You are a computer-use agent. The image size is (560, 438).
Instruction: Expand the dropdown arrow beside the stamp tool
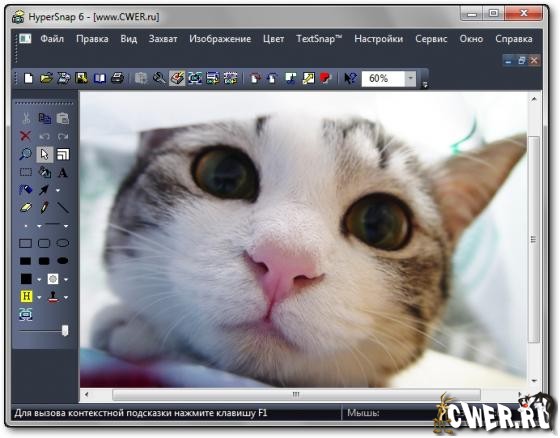pyautogui.click(x=66, y=297)
